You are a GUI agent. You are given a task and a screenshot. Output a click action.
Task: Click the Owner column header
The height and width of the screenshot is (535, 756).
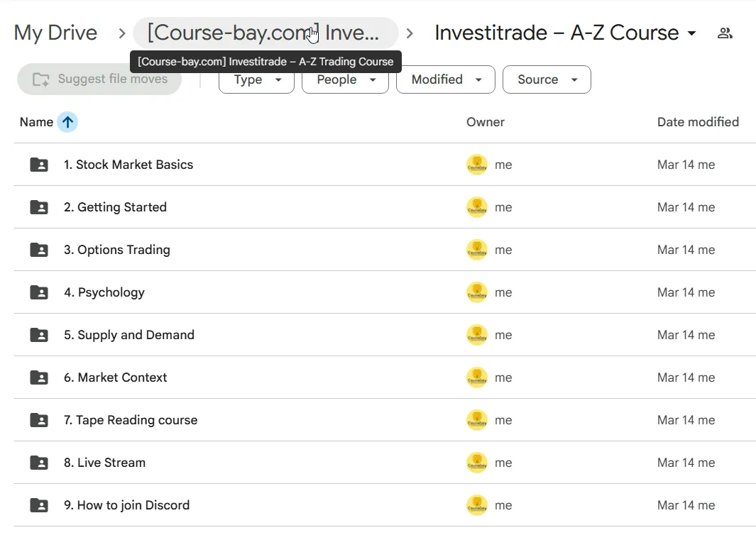pos(485,122)
